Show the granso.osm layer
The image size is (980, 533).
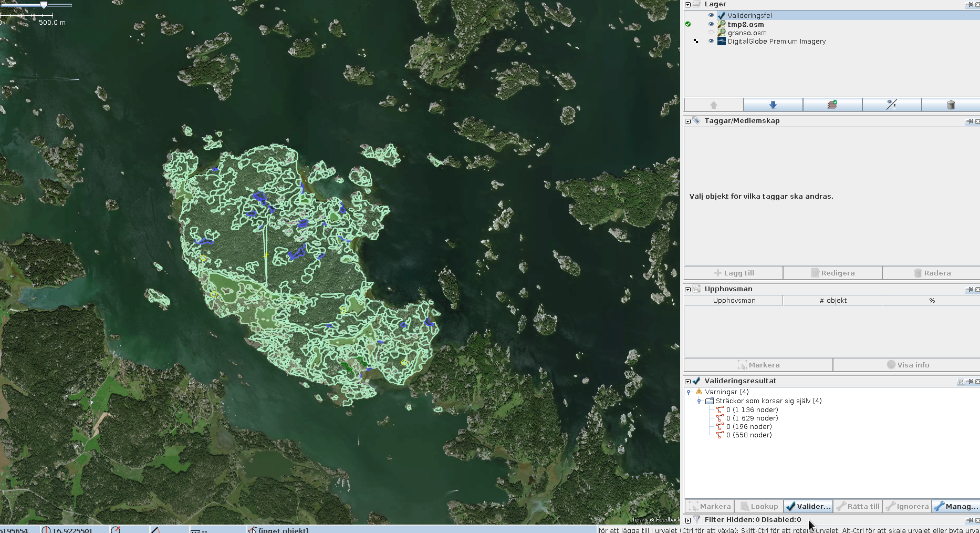[711, 33]
